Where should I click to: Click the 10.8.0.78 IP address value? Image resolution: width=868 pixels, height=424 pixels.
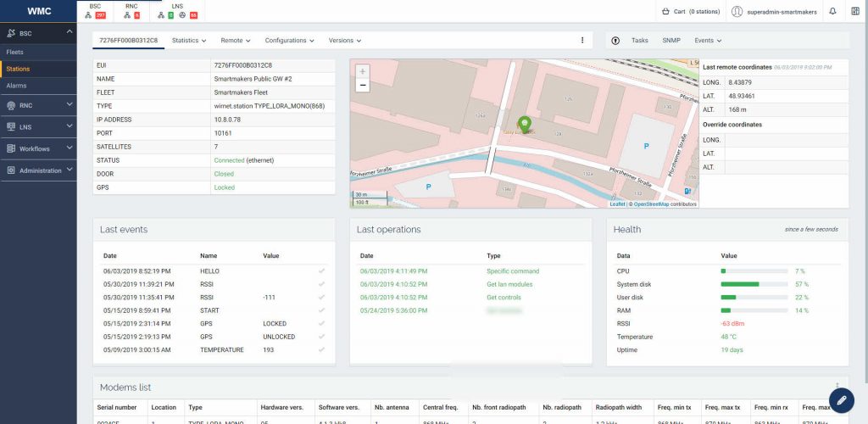(225, 120)
